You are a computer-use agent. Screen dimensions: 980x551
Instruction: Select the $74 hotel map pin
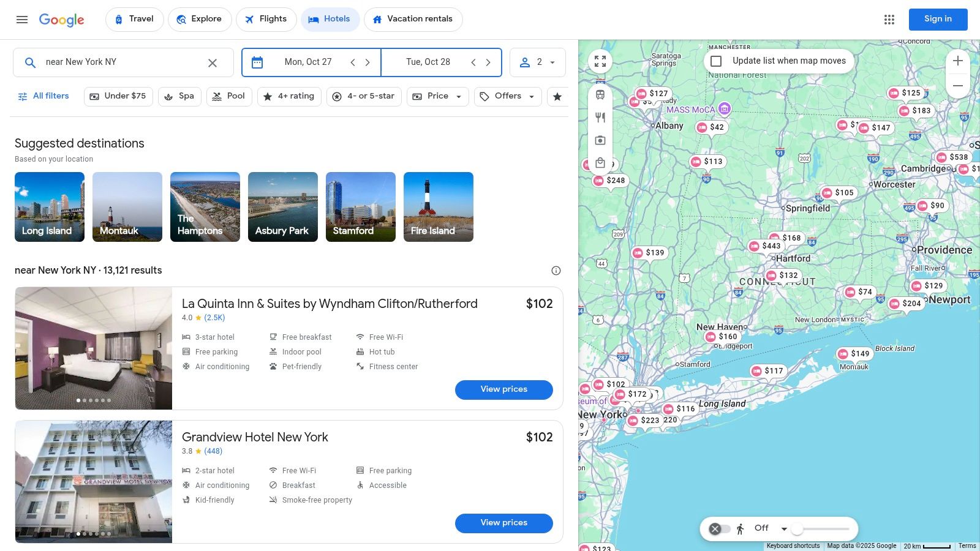pos(859,292)
